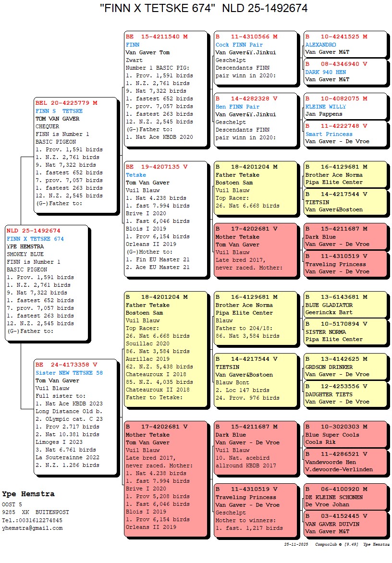Click the GRDSON DRINKER ancestor box
The width and height of the screenshot is (392, 563).
345,367
